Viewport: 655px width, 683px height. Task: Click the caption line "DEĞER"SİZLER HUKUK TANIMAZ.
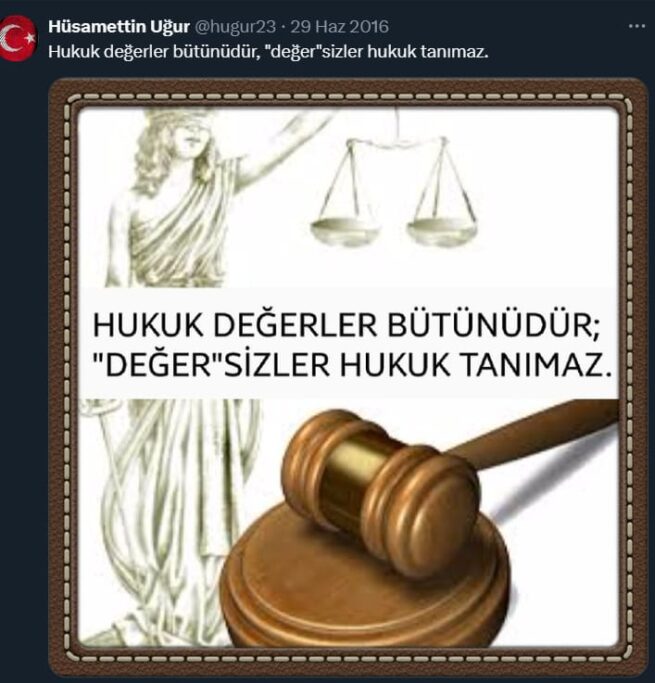click(353, 364)
